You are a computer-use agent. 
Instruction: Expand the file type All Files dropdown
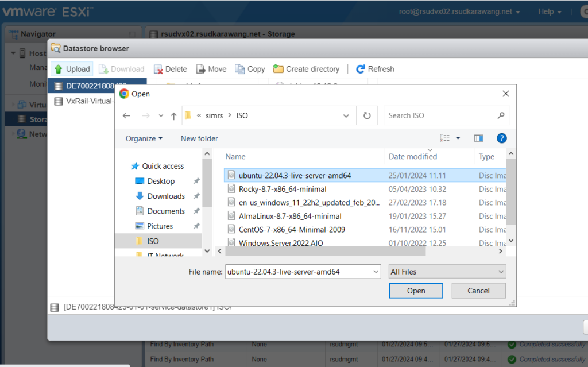point(447,272)
